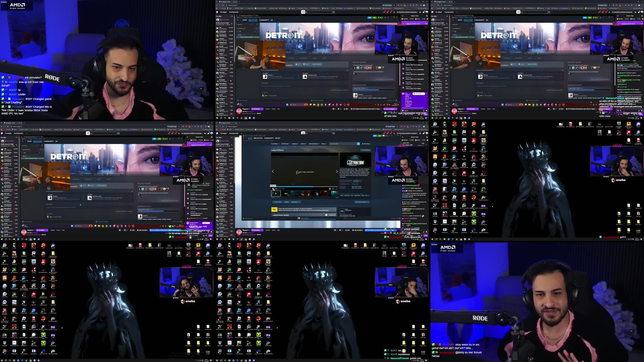Play the Labyrinthine trailer video
Viewport: 644px width, 362px height.
click(x=273, y=189)
